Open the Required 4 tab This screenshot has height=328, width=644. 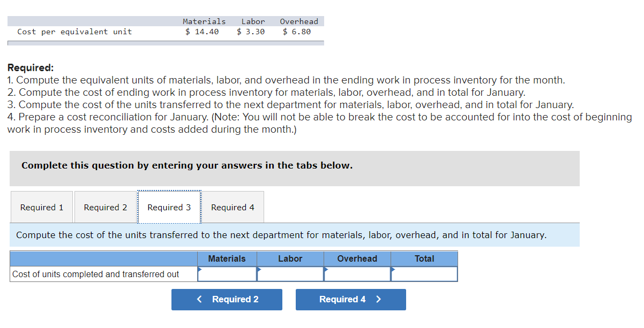(x=233, y=207)
